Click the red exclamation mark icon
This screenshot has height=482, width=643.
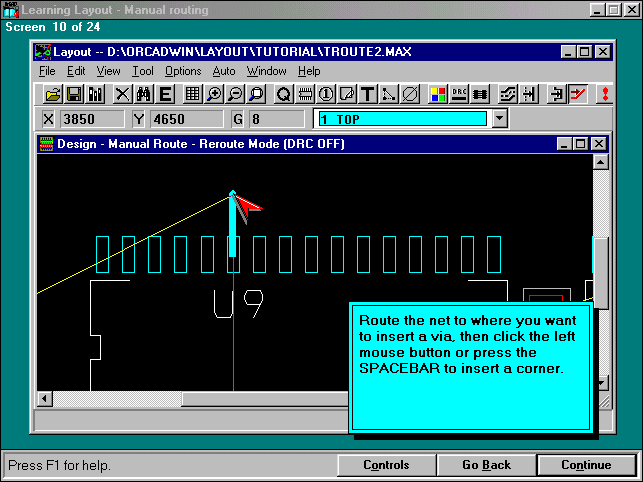[604, 94]
